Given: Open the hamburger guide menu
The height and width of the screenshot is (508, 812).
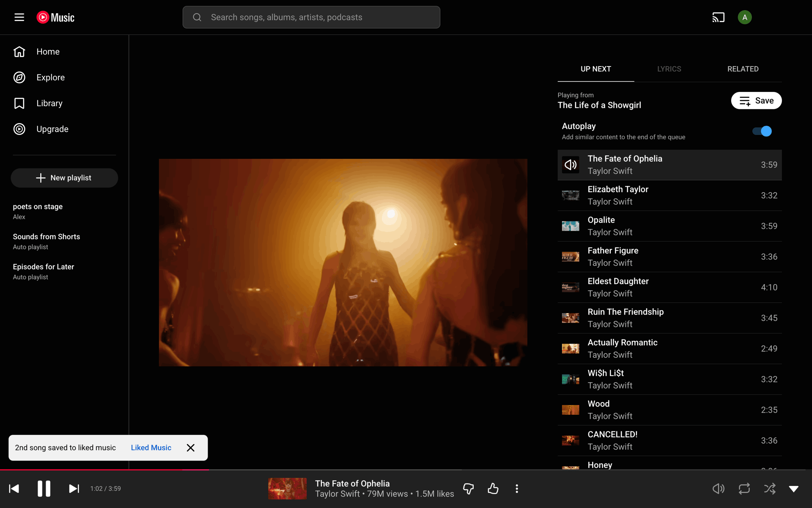Looking at the screenshot, I should point(19,17).
